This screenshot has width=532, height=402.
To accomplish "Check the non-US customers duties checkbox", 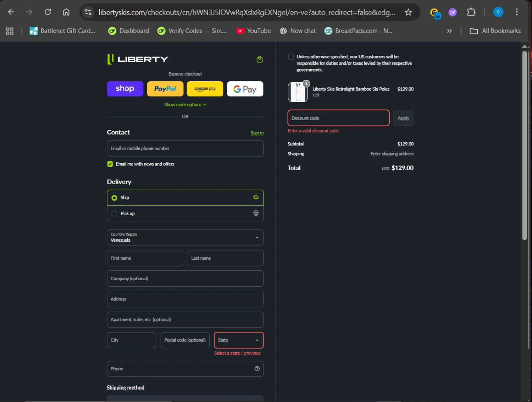I will coord(291,57).
